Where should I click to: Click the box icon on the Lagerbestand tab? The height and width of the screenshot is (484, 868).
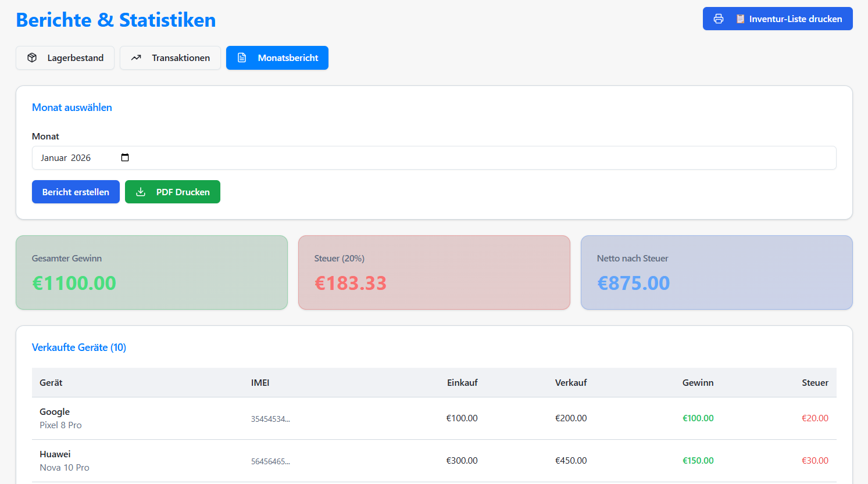32,58
